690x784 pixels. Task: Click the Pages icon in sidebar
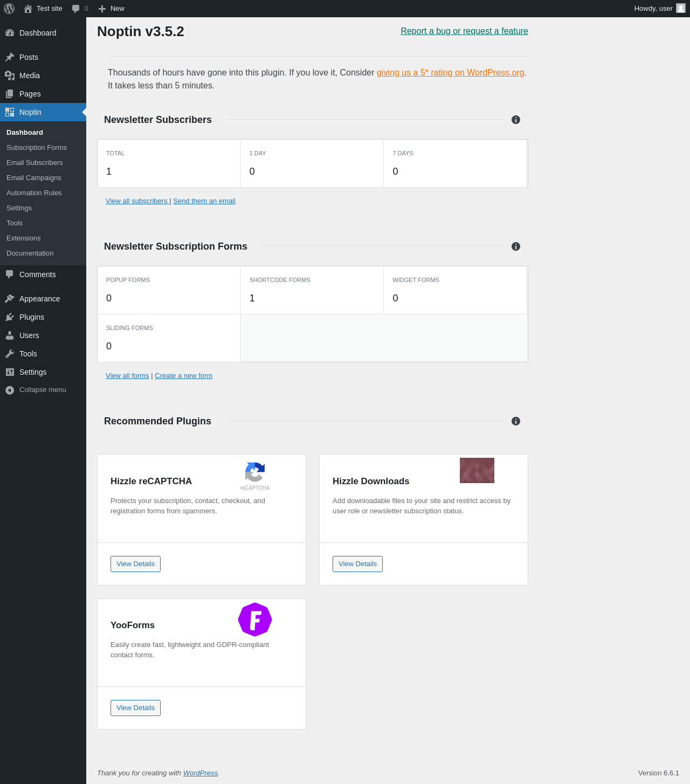(x=10, y=94)
